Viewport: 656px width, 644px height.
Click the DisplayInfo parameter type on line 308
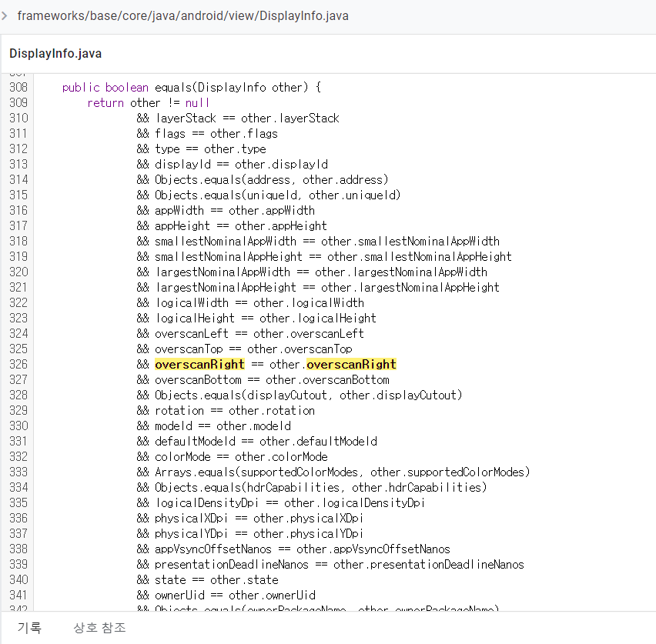pyautogui.click(x=232, y=88)
